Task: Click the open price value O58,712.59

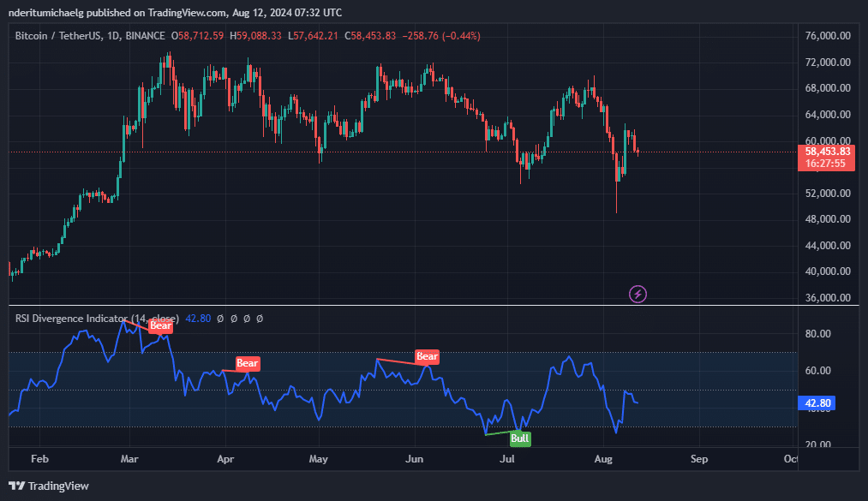Action: (x=198, y=36)
